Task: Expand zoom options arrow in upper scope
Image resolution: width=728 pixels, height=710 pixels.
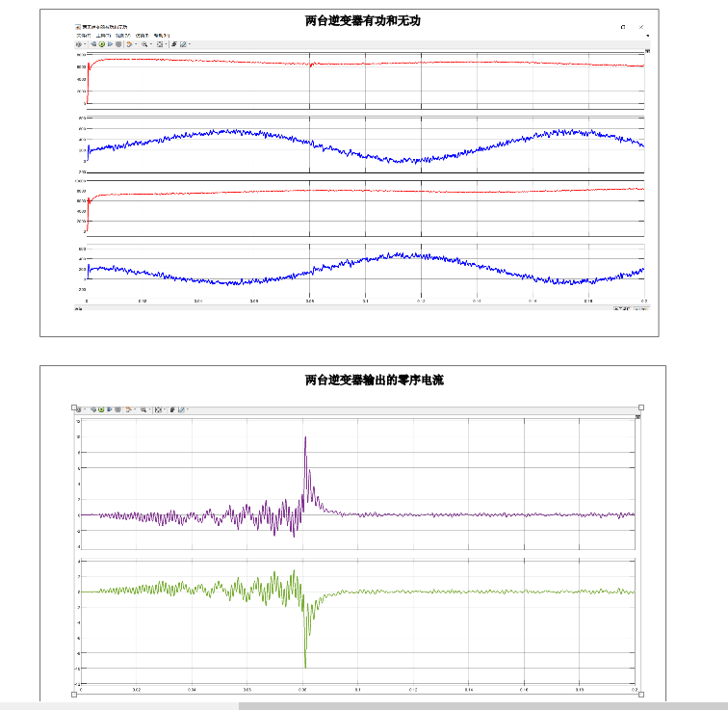Action: (x=151, y=43)
